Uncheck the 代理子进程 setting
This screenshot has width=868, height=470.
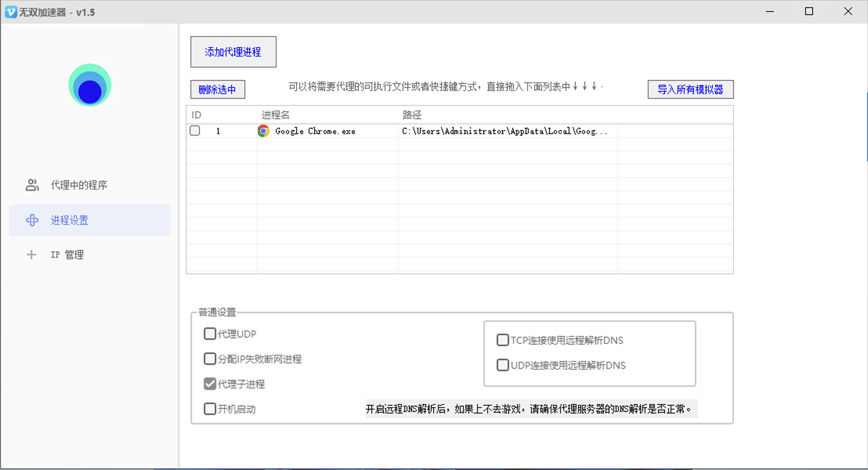pos(210,383)
